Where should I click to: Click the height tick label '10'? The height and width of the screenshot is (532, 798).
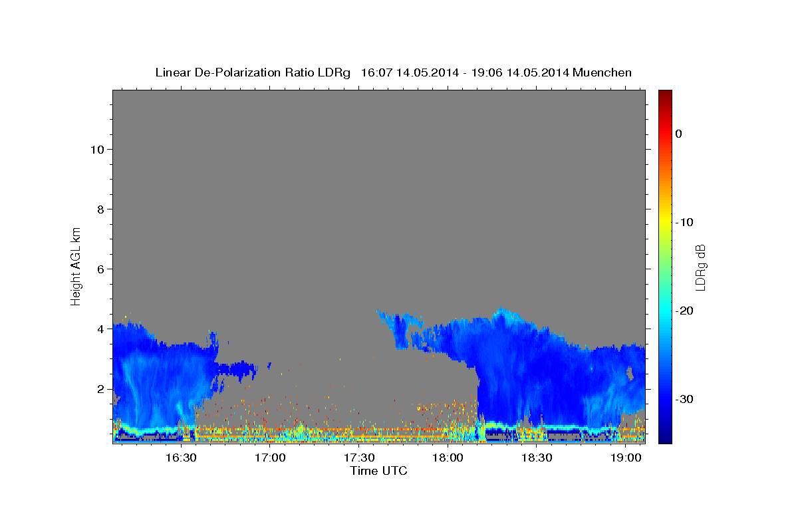pyautogui.click(x=96, y=149)
